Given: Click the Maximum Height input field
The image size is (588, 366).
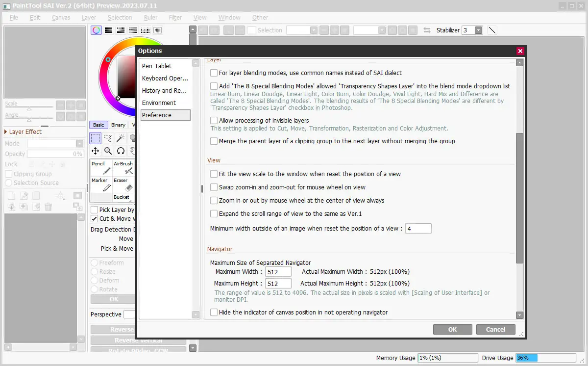Looking at the screenshot, I should [x=278, y=284].
